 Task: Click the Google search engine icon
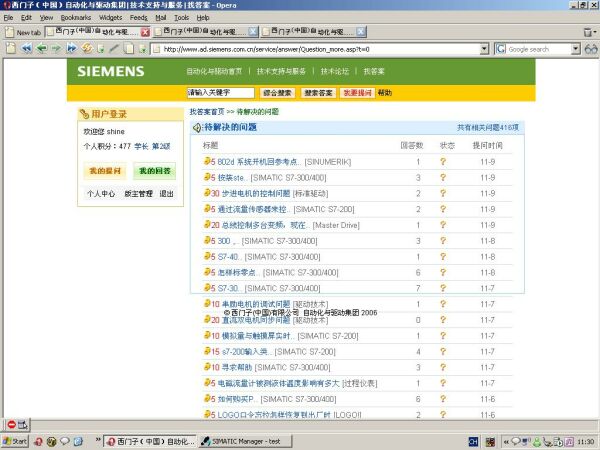[500, 49]
